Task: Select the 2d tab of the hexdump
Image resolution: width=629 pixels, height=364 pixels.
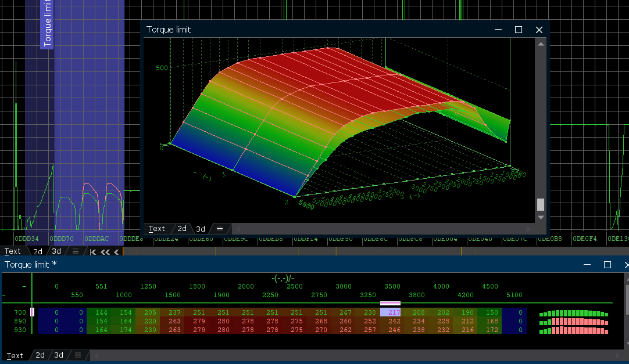Action: [37, 251]
